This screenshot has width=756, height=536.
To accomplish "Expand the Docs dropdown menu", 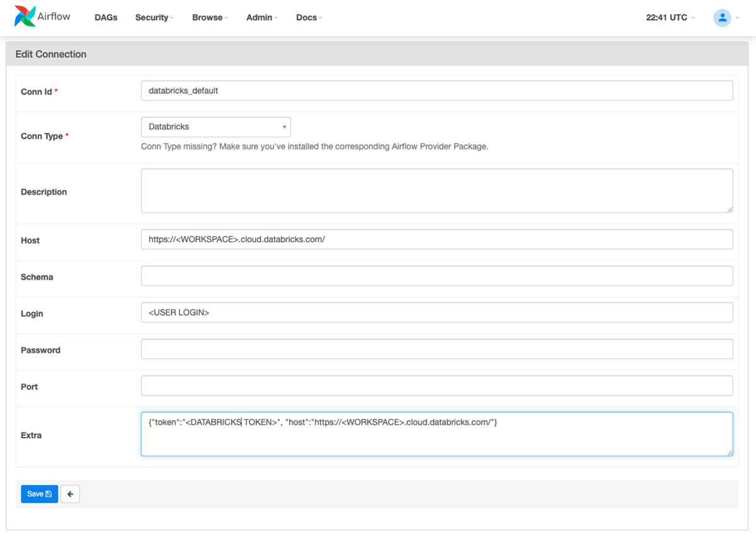I will (x=306, y=17).
